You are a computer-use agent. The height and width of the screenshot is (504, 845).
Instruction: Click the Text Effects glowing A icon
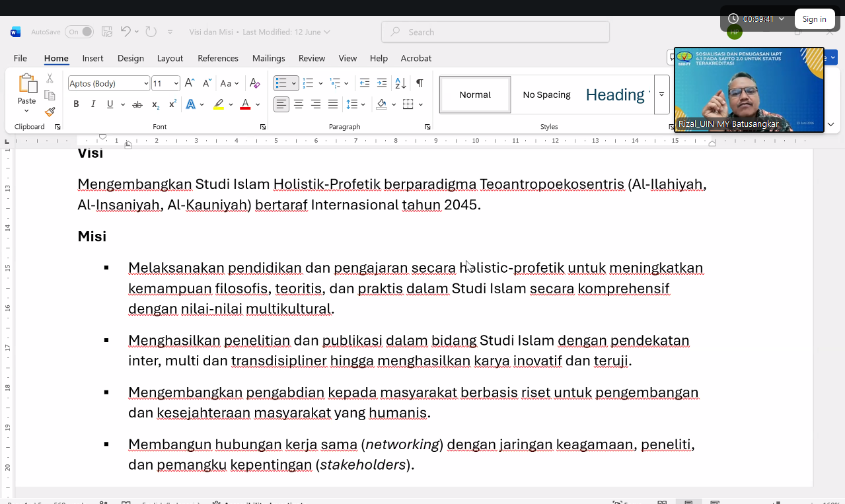tap(191, 104)
